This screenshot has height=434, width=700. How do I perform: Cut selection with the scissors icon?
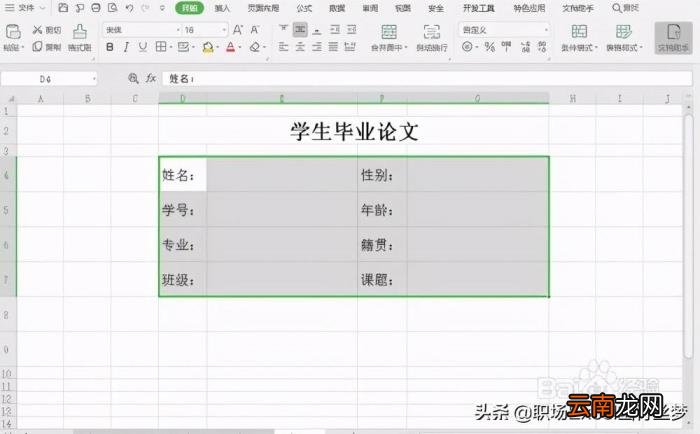point(38,30)
